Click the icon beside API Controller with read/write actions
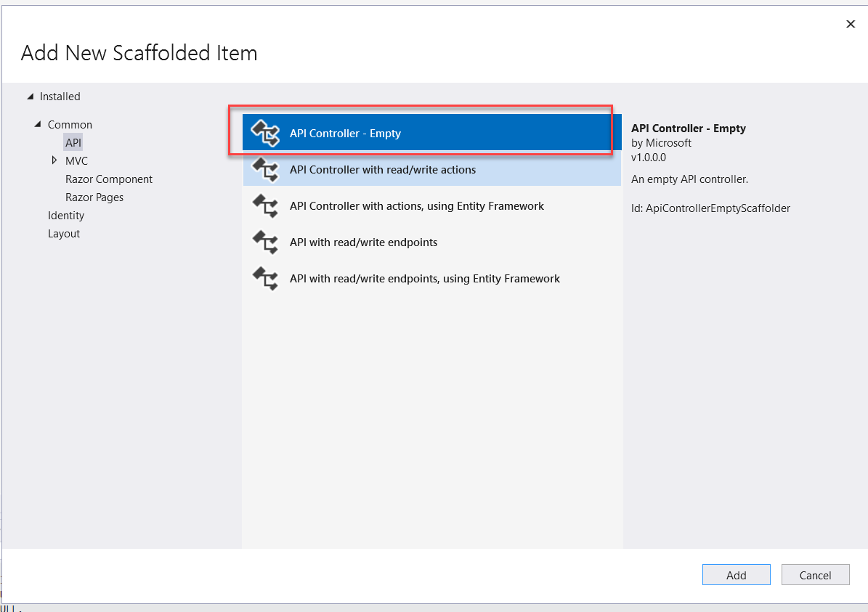The image size is (868, 612). pyautogui.click(x=266, y=170)
